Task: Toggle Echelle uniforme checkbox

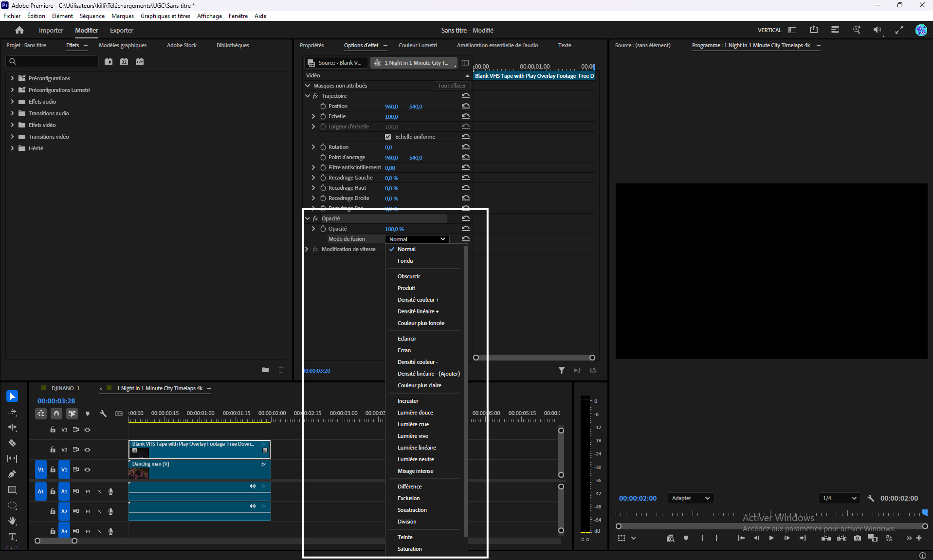Action: coord(388,137)
